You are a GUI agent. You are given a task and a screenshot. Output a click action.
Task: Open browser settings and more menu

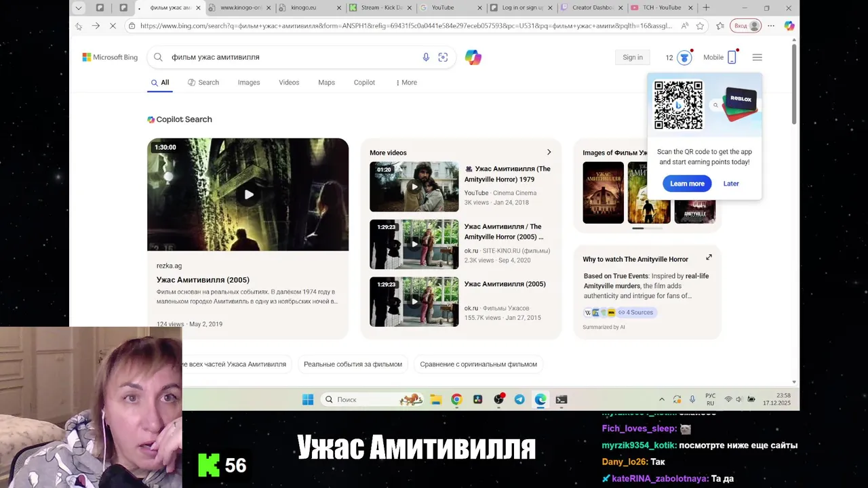[x=771, y=26]
